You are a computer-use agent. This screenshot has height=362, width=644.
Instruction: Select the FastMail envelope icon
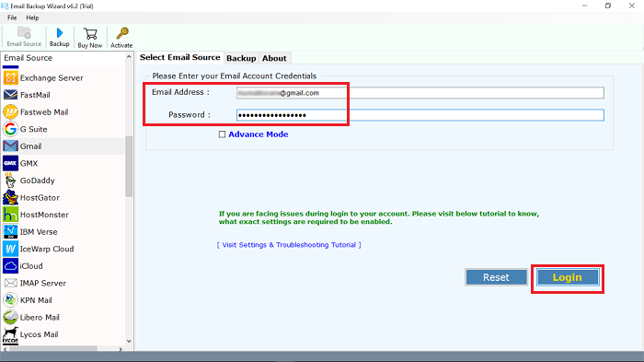11,95
